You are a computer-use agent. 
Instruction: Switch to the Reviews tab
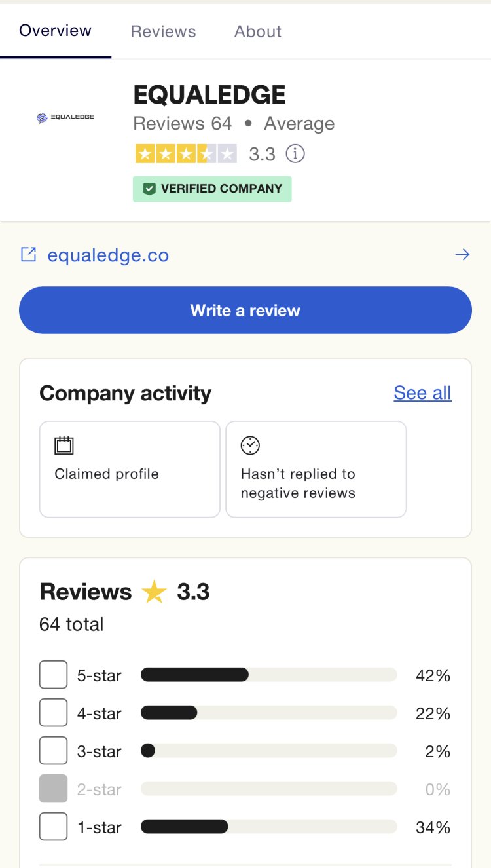(163, 31)
